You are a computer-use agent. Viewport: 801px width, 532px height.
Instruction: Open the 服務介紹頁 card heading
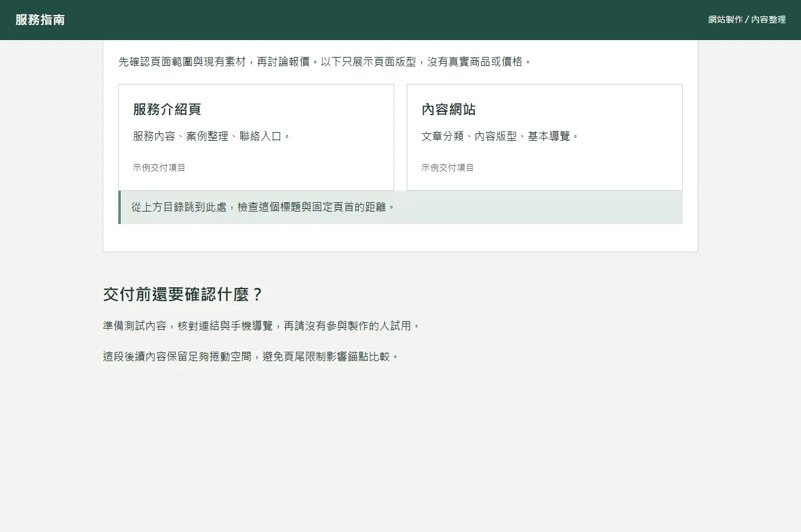point(167,110)
